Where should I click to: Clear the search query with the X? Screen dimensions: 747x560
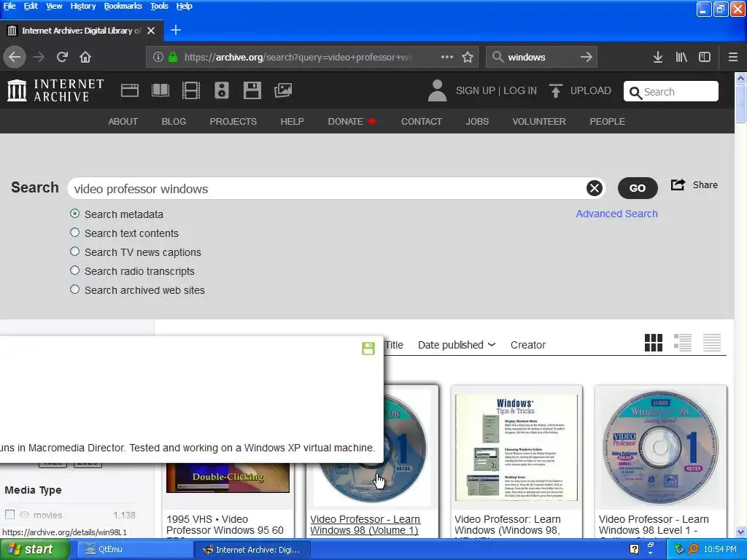[x=594, y=188]
